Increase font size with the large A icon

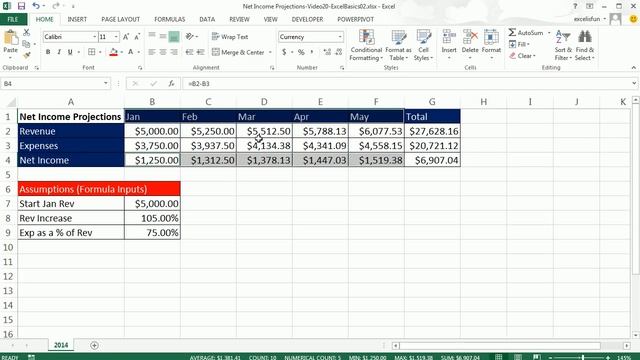[126, 37]
